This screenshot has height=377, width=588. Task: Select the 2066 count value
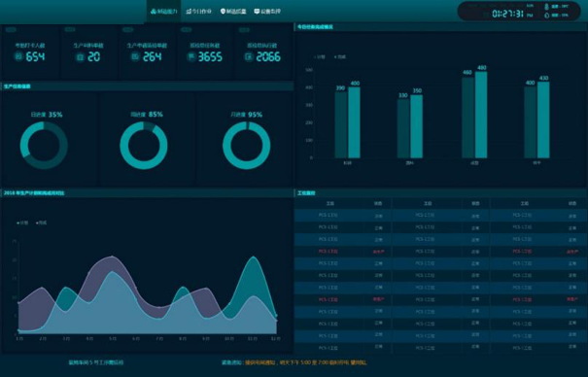click(268, 57)
